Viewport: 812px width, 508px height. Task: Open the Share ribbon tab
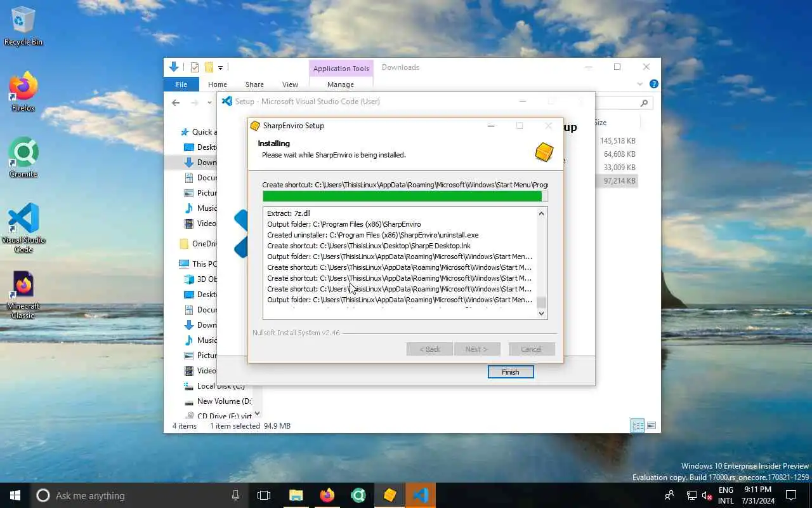[x=254, y=84]
